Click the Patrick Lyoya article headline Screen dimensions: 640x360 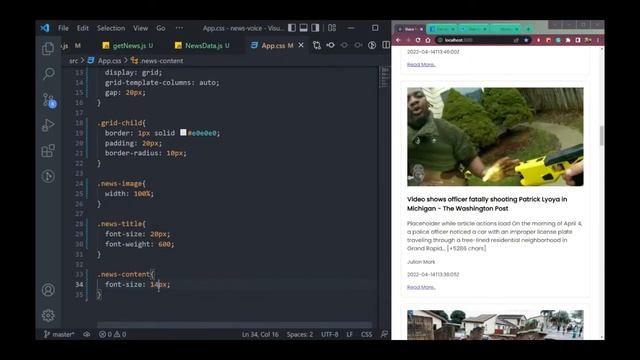tap(487, 204)
